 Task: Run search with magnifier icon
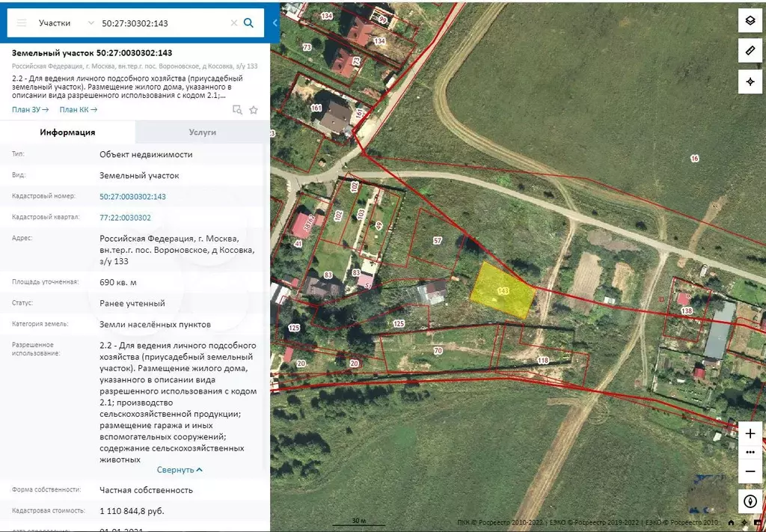(x=248, y=23)
